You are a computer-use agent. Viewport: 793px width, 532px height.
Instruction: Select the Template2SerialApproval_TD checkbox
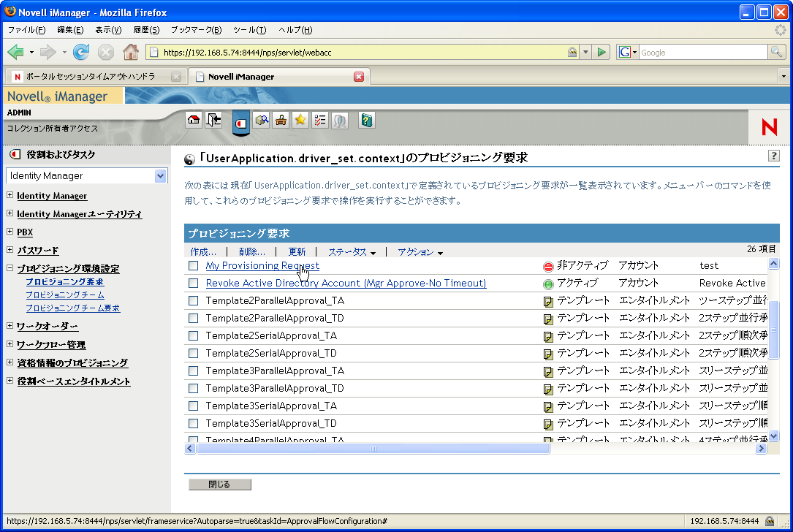pos(193,353)
